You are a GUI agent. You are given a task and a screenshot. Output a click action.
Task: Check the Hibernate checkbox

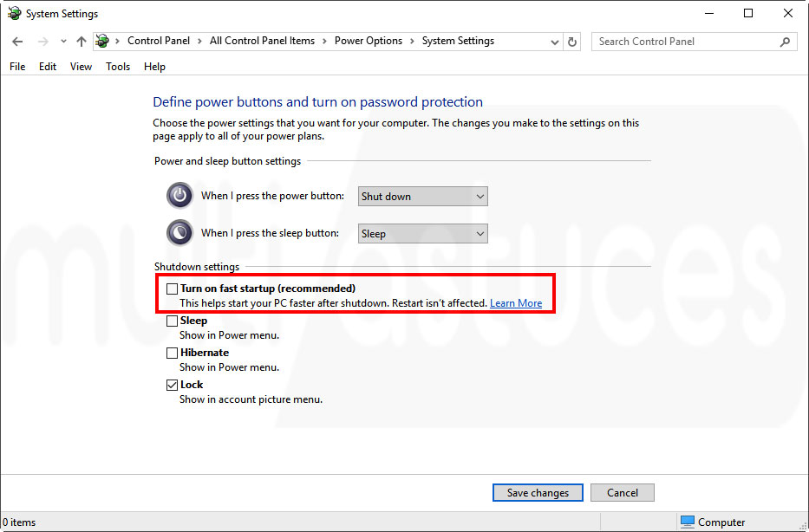coord(172,353)
